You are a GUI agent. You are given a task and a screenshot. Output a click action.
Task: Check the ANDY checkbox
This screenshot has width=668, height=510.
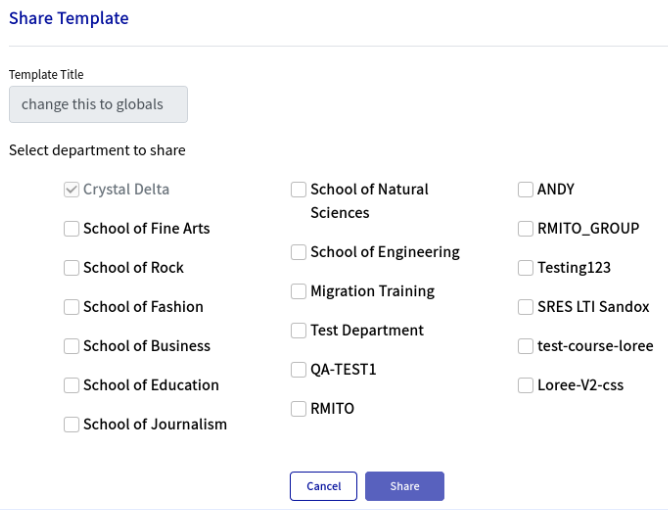(x=526, y=190)
